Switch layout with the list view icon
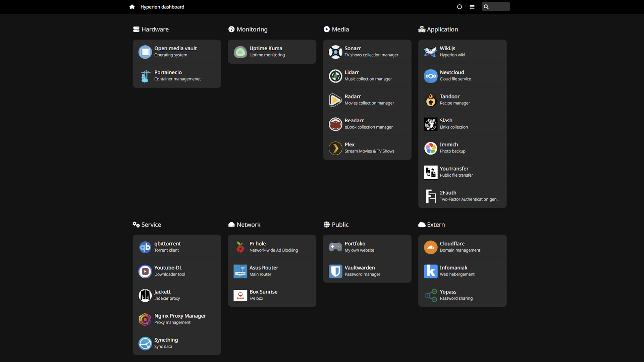The width and height of the screenshot is (644, 362). 472,7
